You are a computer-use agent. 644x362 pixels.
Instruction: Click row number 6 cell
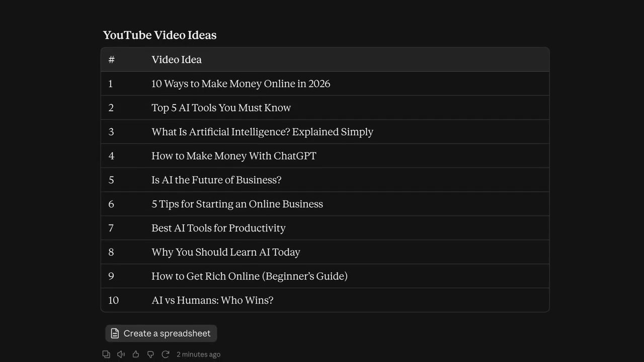[111, 204]
